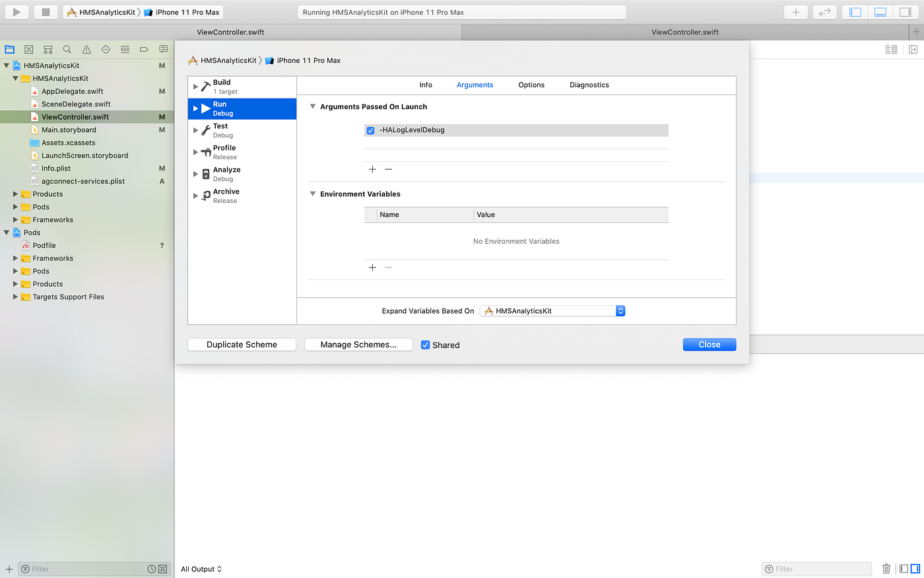Viewport: 924px width, 578px height.
Task: Expand the Build scheme action
Action: [x=195, y=87]
